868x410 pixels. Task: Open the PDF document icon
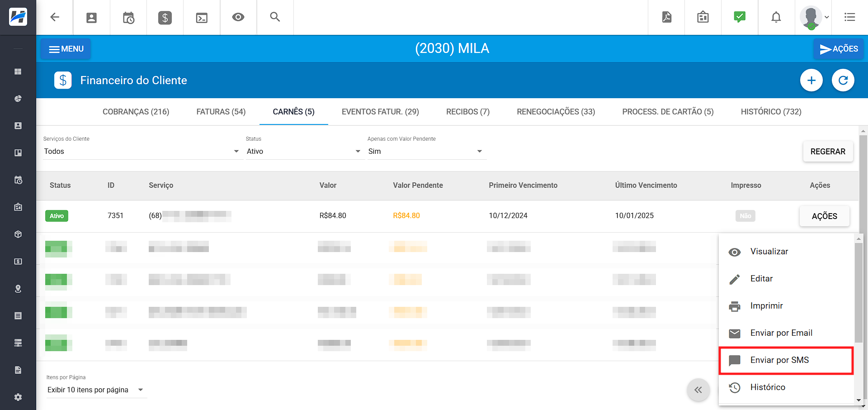[x=666, y=17]
